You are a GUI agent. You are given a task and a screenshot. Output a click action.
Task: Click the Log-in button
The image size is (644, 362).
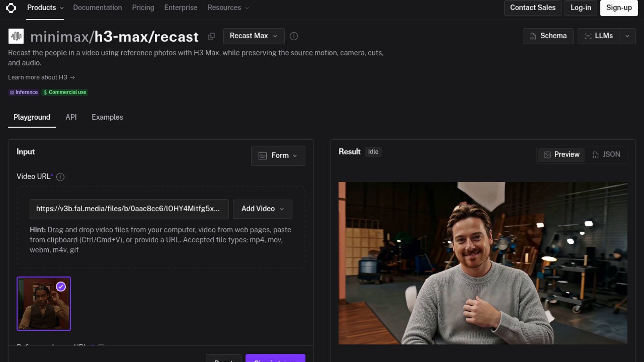(x=581, y=8)
